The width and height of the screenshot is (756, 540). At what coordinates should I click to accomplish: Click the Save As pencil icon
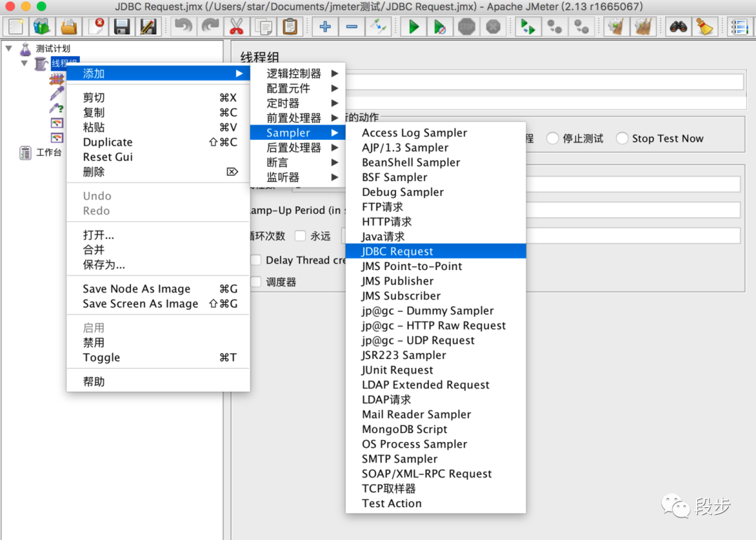pos(148,27)
